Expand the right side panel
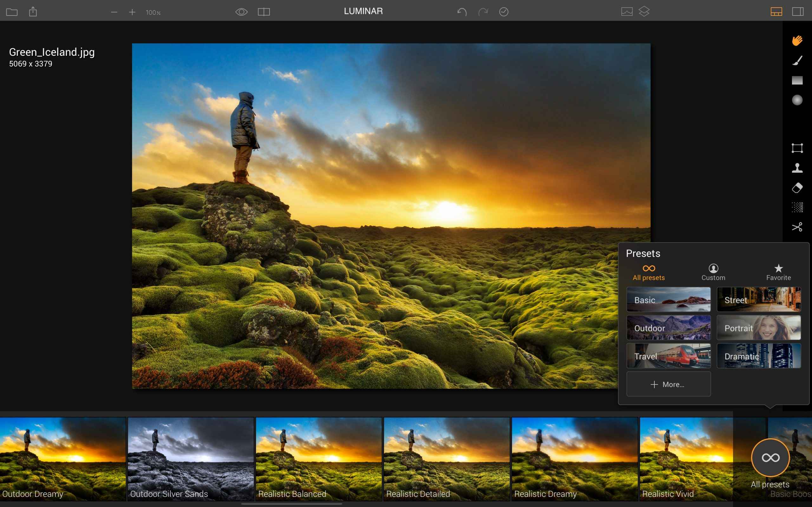This screenshot has width=812, height=507. [x=798, y=12]
